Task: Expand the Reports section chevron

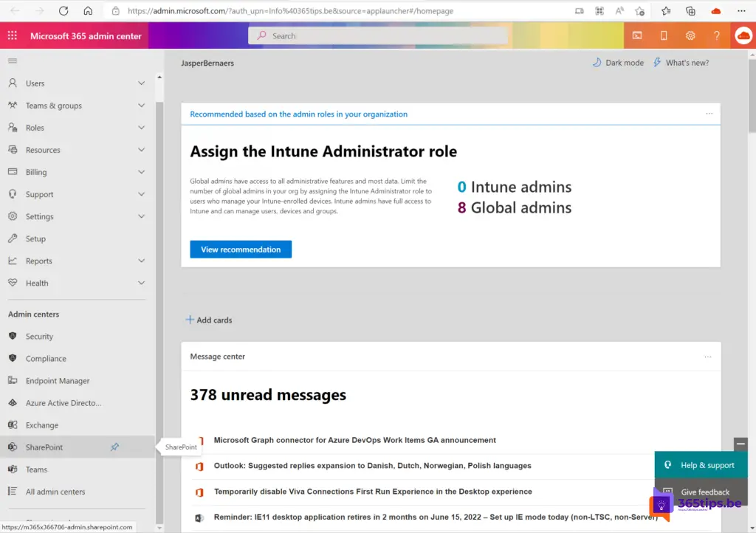Action: 141,261
